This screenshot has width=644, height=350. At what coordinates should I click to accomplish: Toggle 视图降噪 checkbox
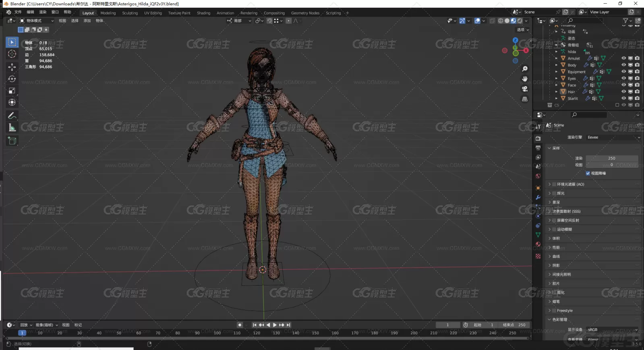(x=588, y=173)
